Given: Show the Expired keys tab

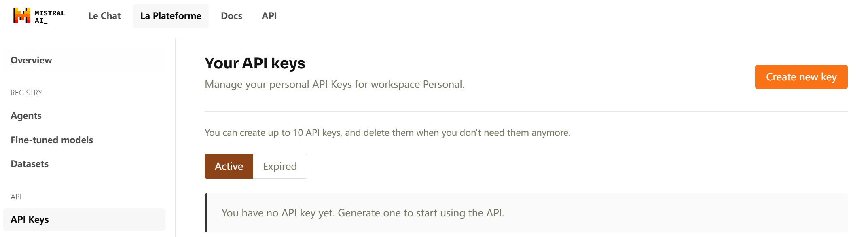Looking at the screenshot, I should pos(280,166).
